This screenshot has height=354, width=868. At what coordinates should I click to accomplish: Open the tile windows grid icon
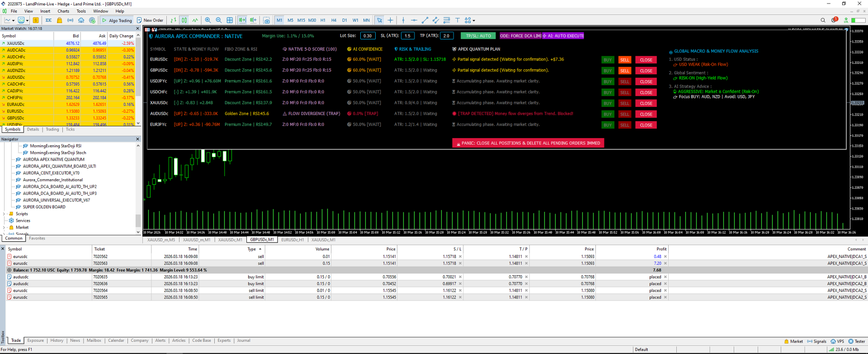point(230,20)
